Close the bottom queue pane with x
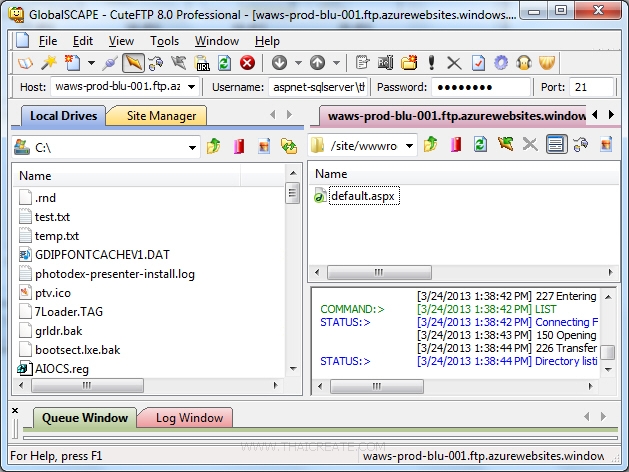Viewport: 629px width, 472px height. tap(15, 410)
